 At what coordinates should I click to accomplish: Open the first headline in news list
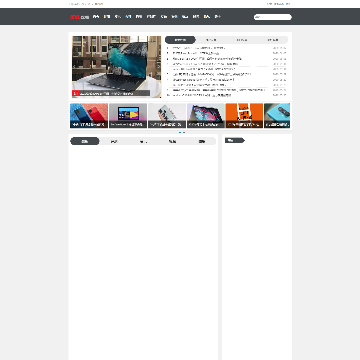(x=199, y=48)
